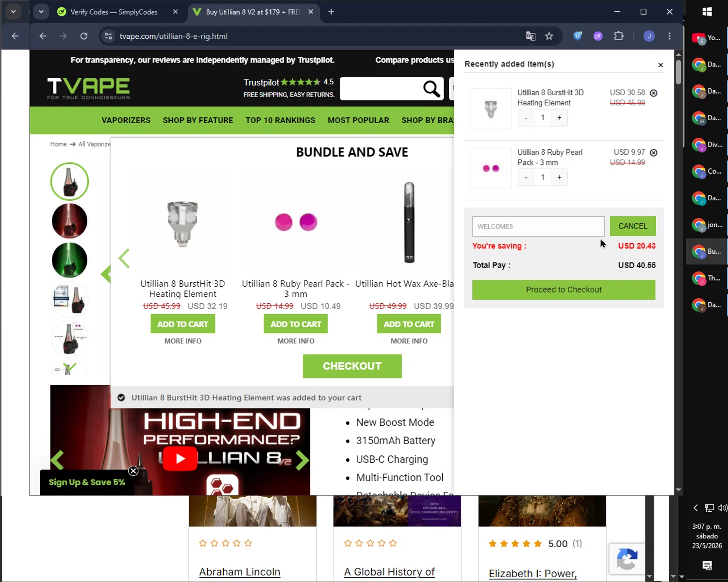Open Abraham Lincoln link in background window

coord(240,572)
